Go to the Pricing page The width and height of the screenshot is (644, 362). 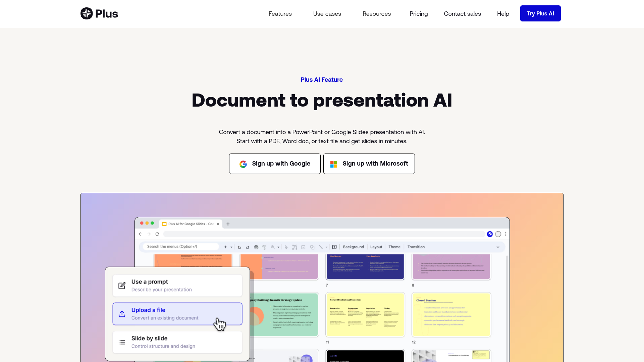(419, 14)
